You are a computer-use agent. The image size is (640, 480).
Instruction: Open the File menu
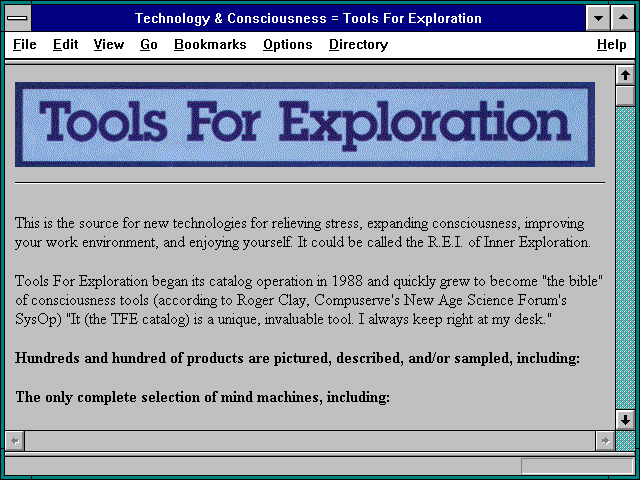pyautogui.click(x=24, y=44)
